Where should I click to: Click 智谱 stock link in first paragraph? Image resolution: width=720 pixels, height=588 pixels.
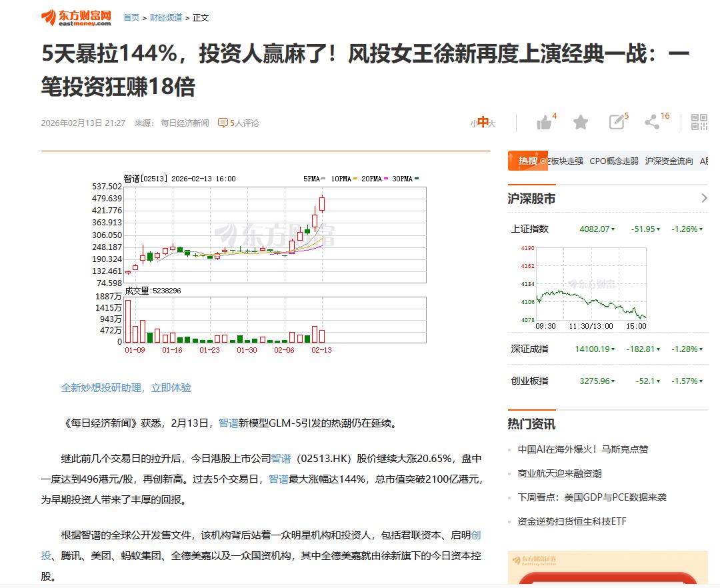point(228,423)
